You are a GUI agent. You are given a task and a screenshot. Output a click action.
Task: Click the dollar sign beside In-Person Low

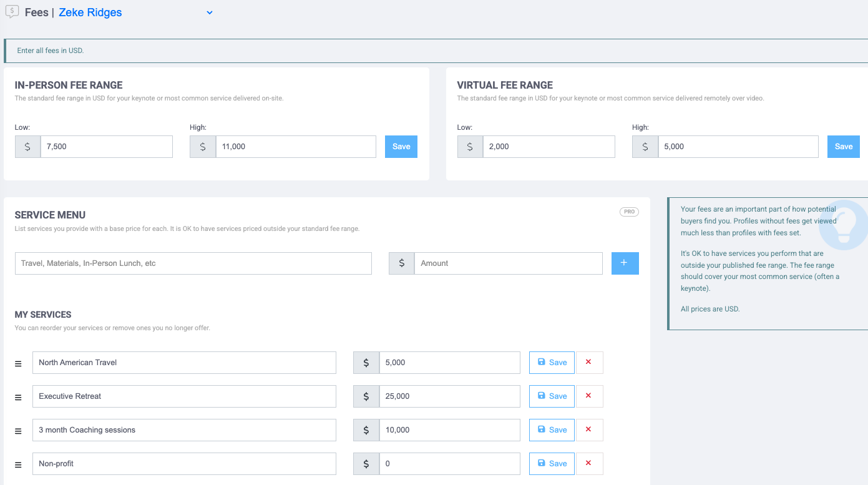point(27,147)
